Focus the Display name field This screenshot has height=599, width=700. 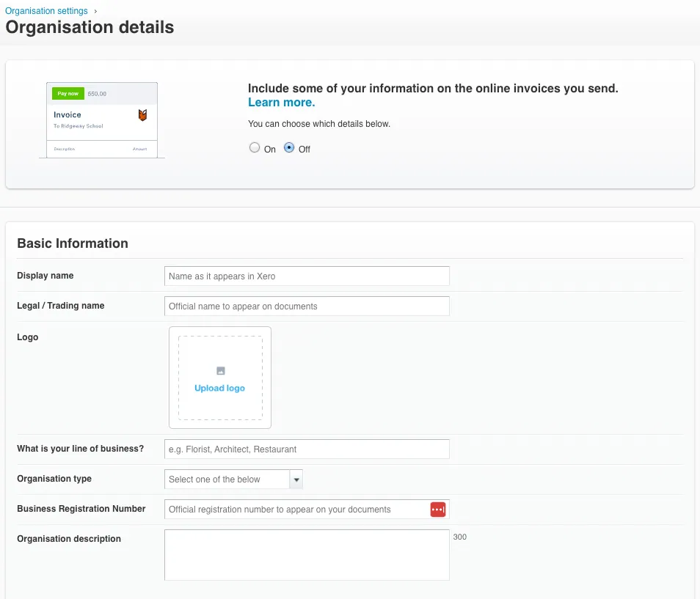(307, 276)
